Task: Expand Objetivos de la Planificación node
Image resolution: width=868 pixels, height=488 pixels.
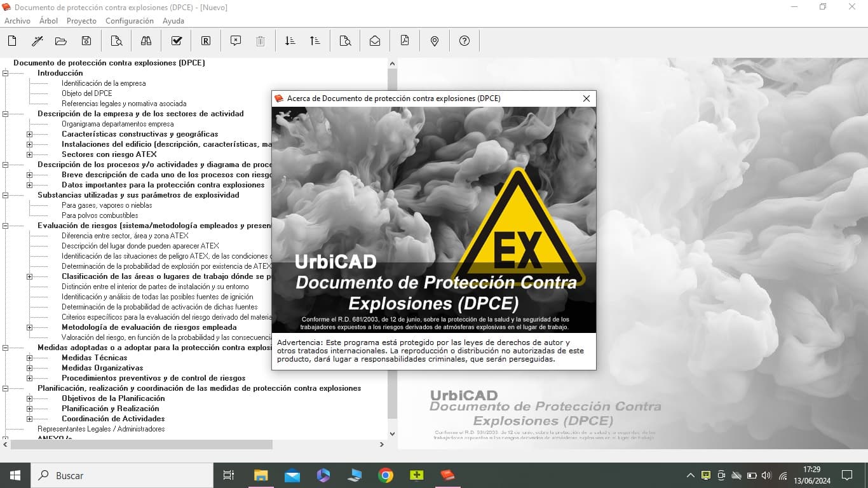Action: pos(29,398)
